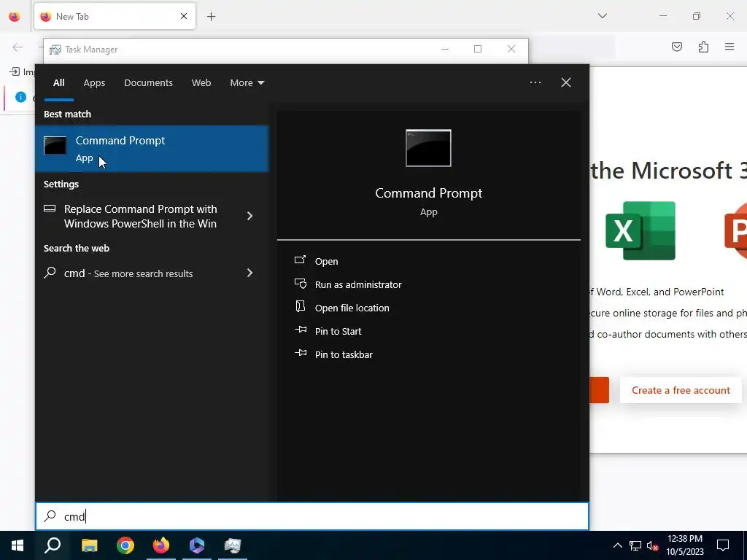Expand arrow for Replace Command Prompt setting
This screenshot has height=560, width=747.
pos(249,216)
